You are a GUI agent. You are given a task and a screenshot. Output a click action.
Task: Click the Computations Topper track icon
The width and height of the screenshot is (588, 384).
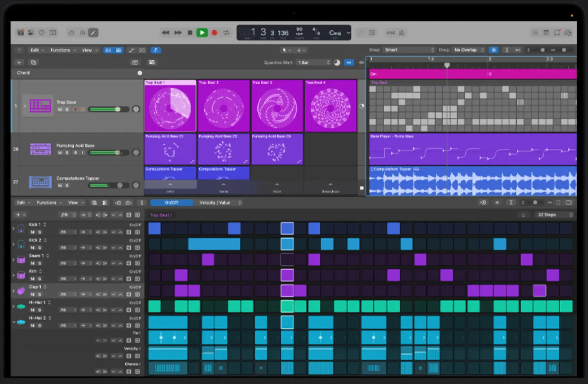coord(40,182)
